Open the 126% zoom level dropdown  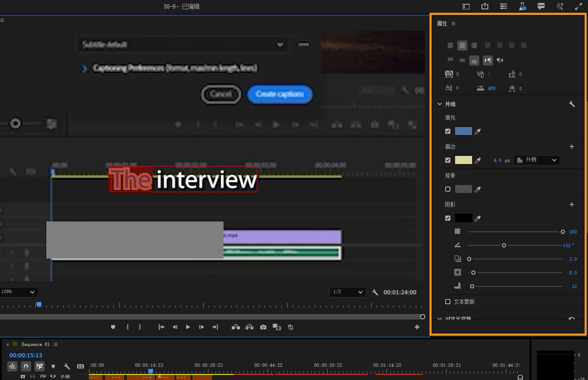pos(19,292)
